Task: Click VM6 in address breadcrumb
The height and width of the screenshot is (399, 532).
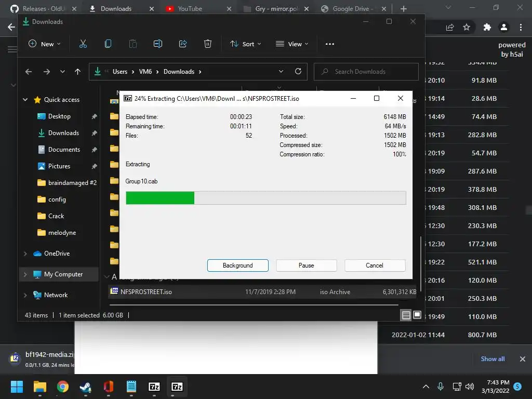Action: click(x=145, y=72)
